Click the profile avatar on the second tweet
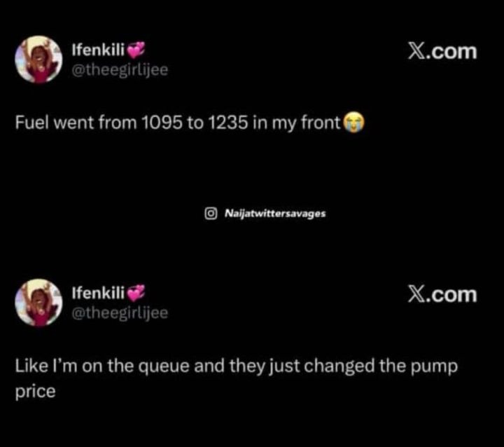Viewport: 504px width, 447px height. (38, 303)
